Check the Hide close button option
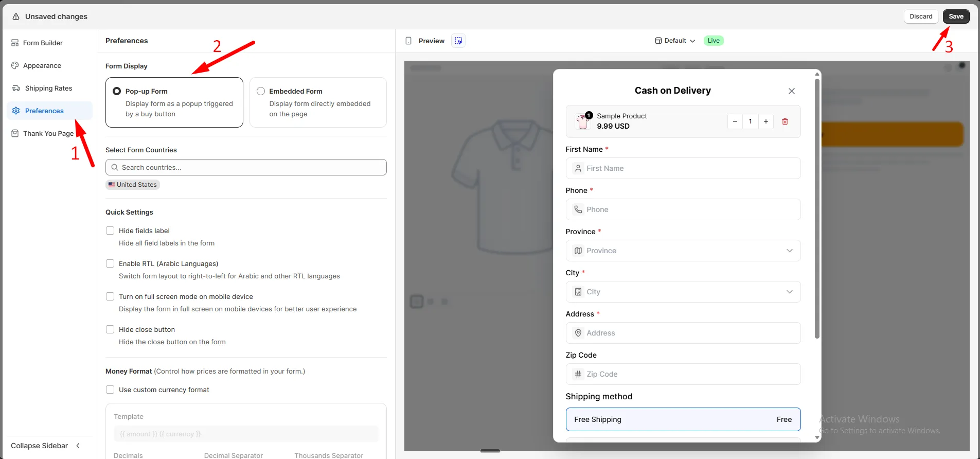980x459 pixels. coord(110,329)
